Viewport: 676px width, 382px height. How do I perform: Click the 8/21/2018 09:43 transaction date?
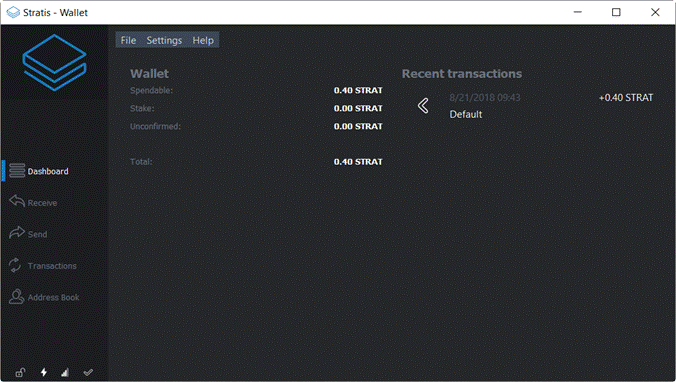pyautogui.click(x=485, y=97)
